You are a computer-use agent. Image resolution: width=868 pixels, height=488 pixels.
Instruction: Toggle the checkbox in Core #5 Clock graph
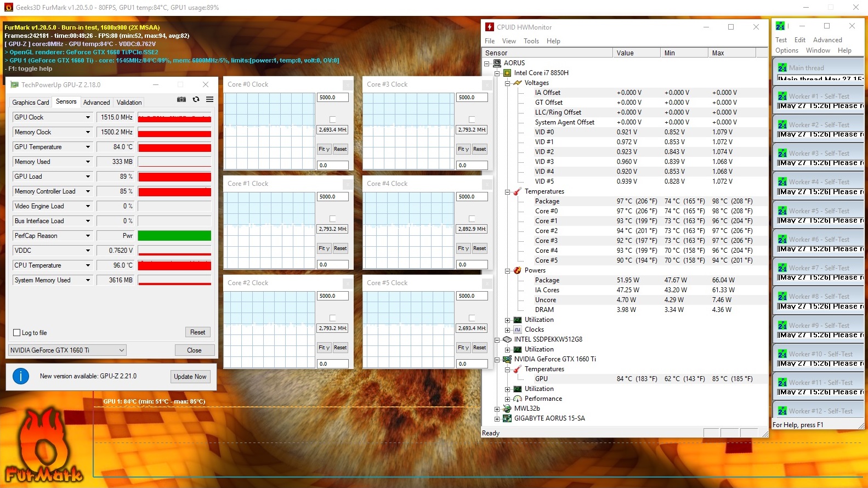coord(472,317)
